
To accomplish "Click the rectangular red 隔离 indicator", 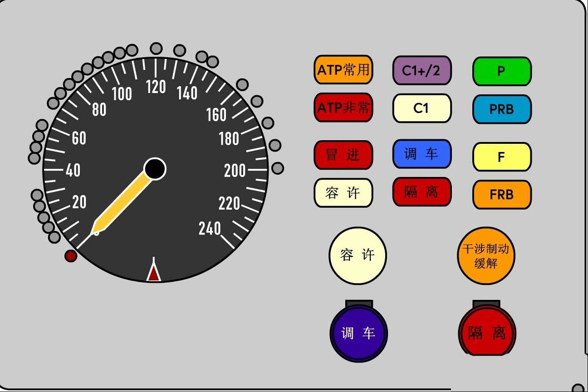I will [422, 192].
